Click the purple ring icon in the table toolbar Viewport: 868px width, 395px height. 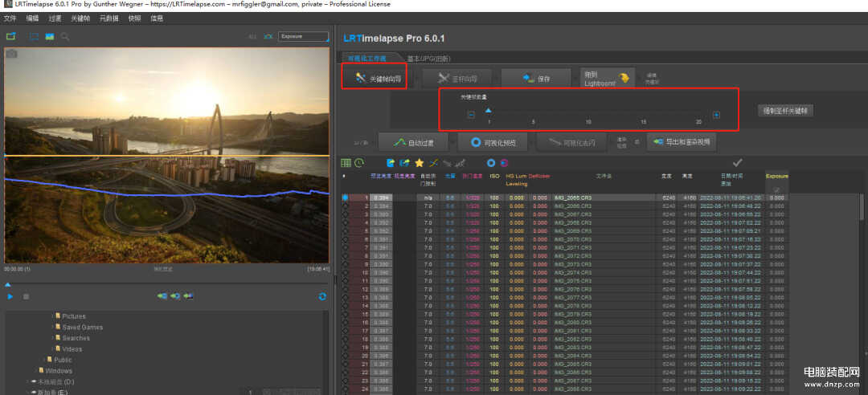504,163
